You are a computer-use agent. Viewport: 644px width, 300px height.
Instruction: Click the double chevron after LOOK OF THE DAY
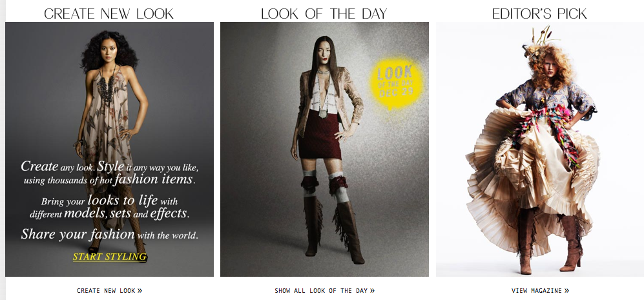point(372,290)
